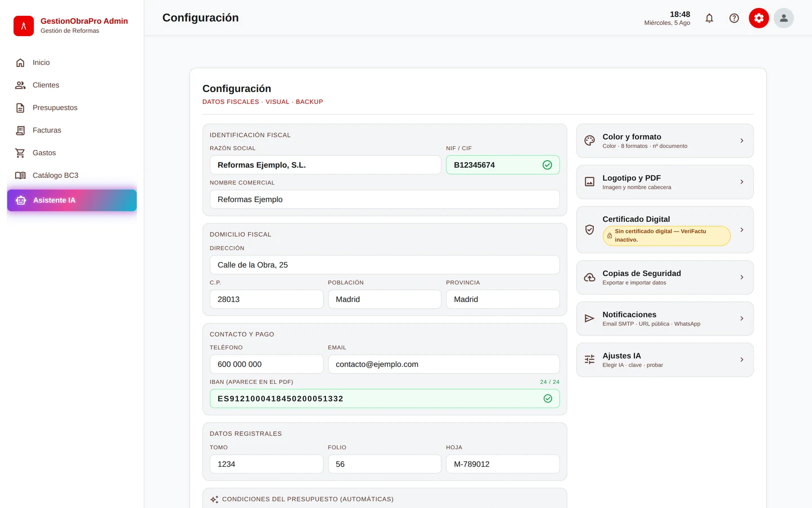
Task: Click the 'Sin certificado digital' warning badge
Action: pyautogui.click(x=667, y=235)
